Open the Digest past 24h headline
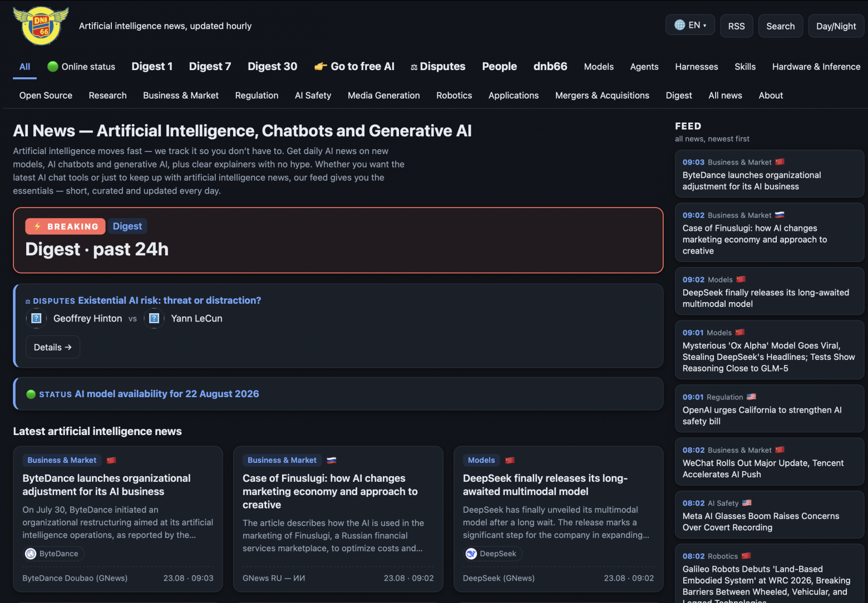The image size is (868, 603). click(x=97, y=249)
